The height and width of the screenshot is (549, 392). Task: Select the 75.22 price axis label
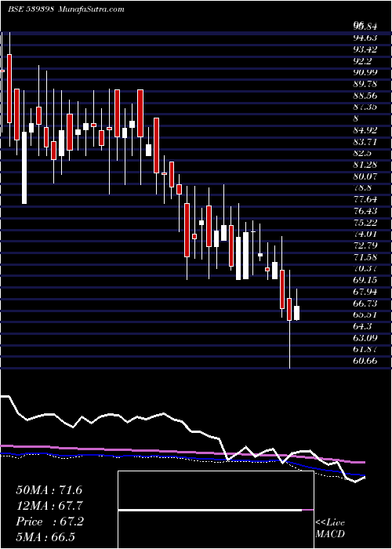(x=365, y=223)
